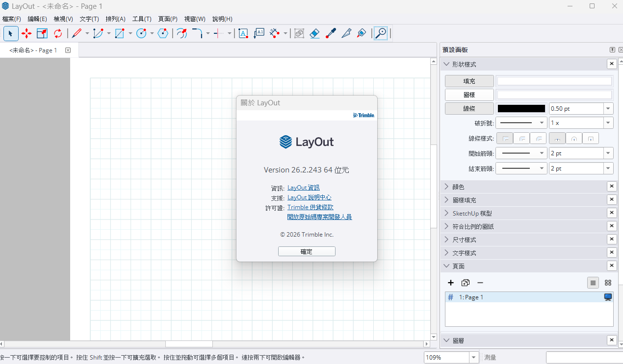Select the flat end cap style
This screenshot has height=364, width=623.
[x=557, y=139]
